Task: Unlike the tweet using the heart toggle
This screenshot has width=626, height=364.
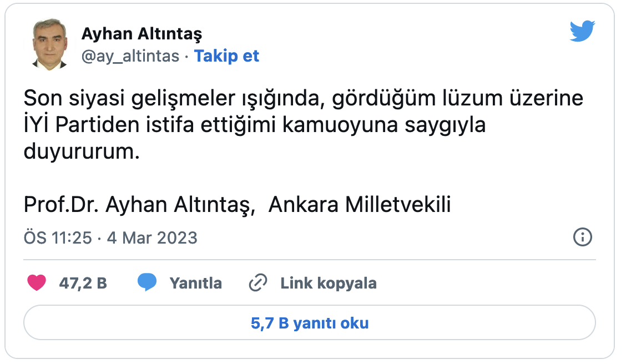Action: point(37,282)
